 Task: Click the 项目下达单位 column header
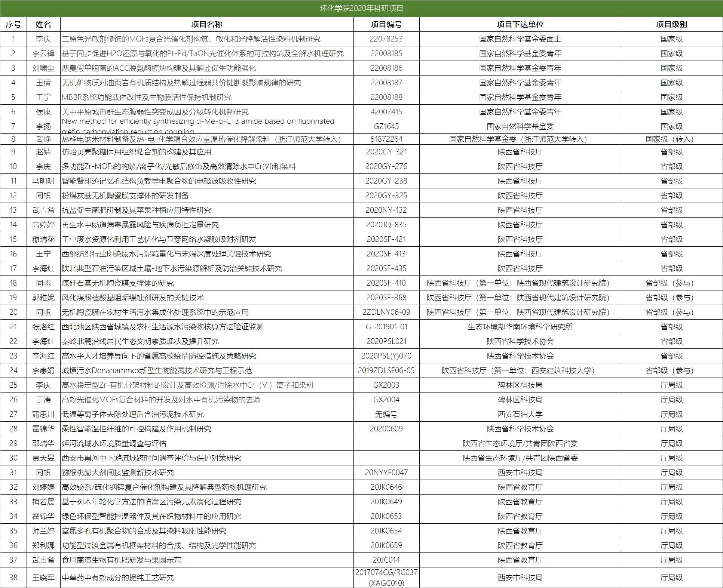(x=520, y=24)
